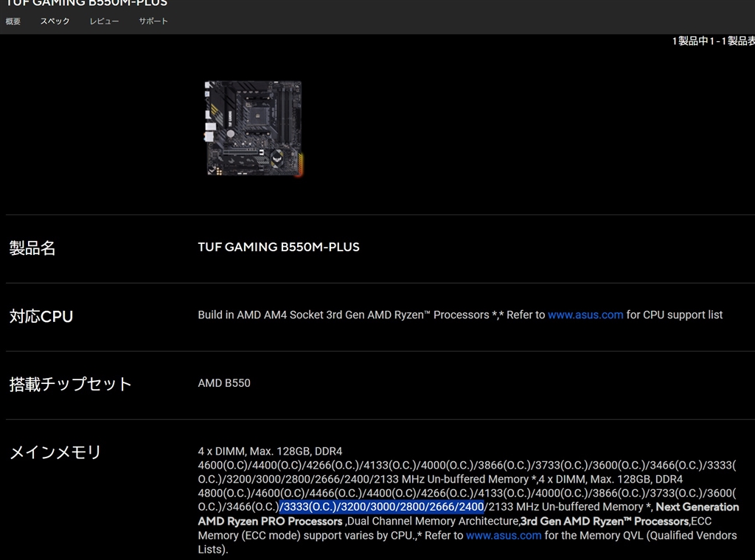Open the 概要 tab
The width and height of the screenshot is (755, 560).
(x=13, y=21)
